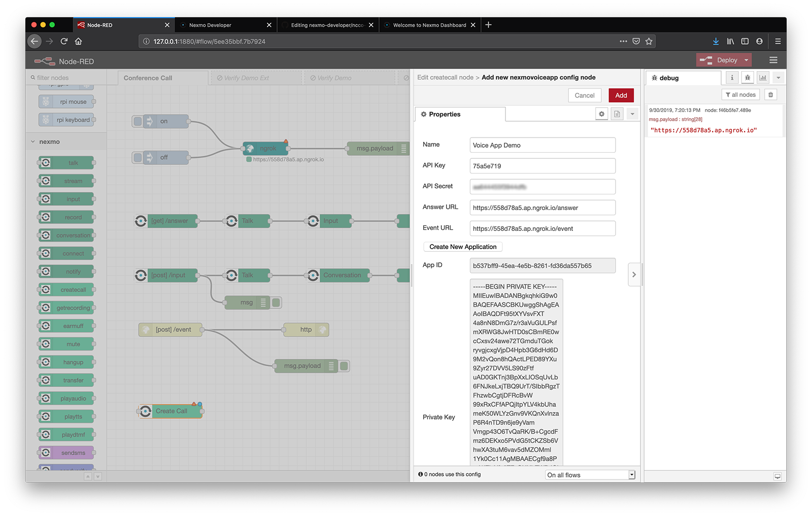812x516 pixels.
Task: Go to the browser home page
Action: click(x=78, y=41)
